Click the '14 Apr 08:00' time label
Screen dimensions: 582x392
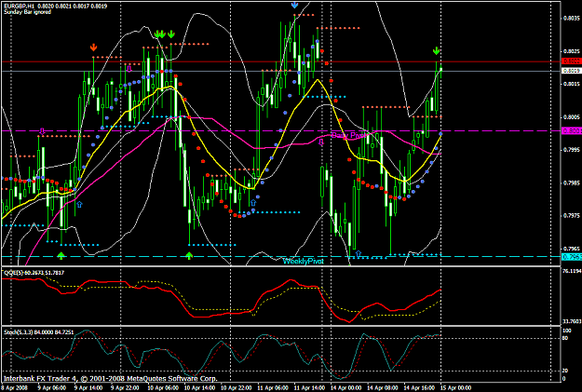pos(383,388)
